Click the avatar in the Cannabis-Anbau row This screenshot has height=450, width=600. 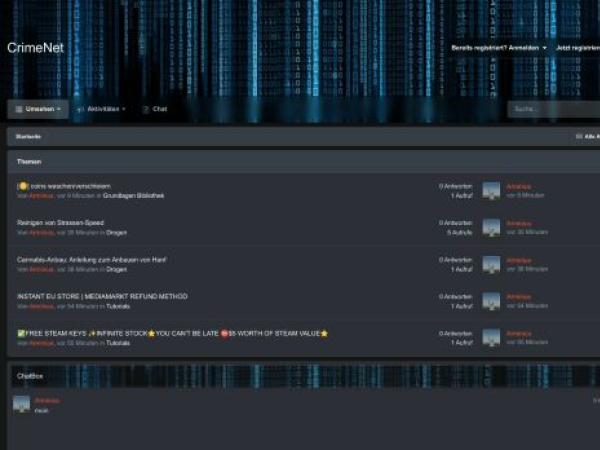(491, 264)
